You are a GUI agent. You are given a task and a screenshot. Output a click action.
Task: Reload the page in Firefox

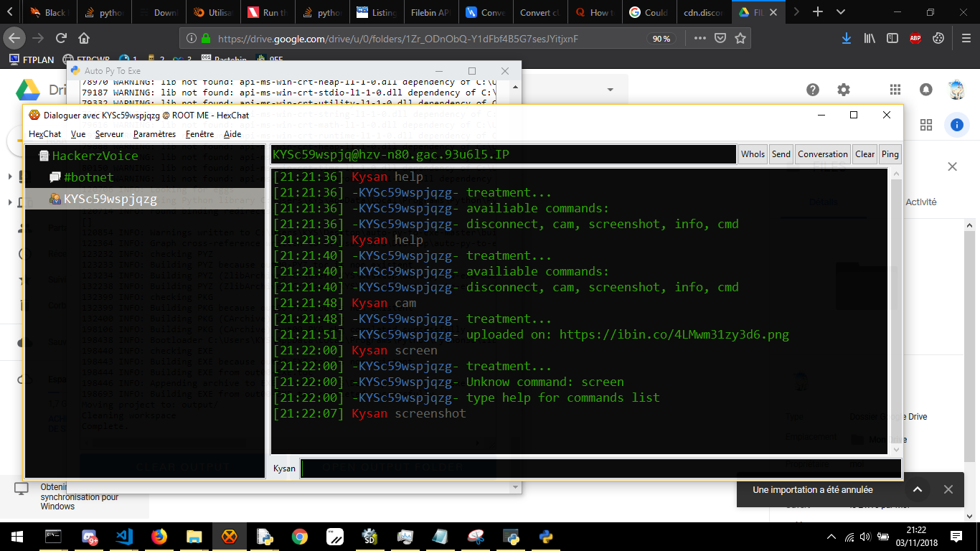click(x=61, y=38)
